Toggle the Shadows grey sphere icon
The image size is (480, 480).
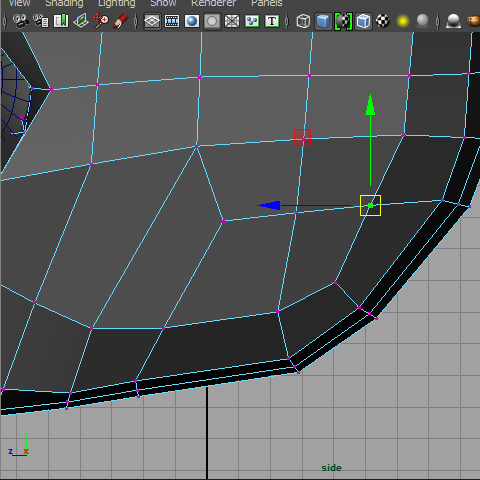(x=423, y=21)
